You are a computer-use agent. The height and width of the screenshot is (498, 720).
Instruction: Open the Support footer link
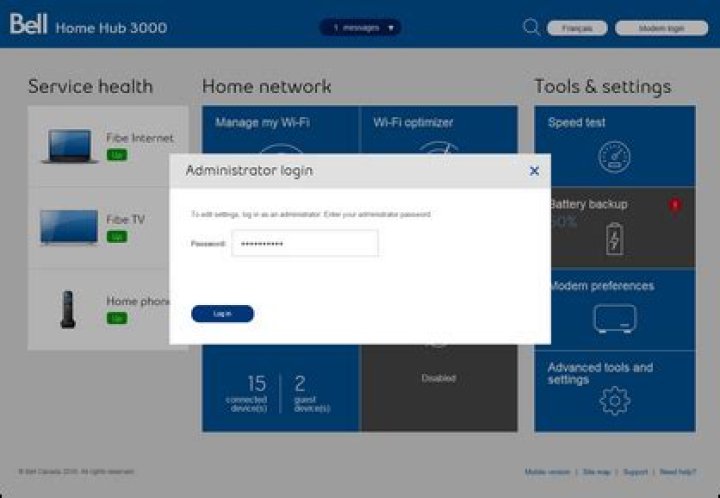[x=636, y=472]
